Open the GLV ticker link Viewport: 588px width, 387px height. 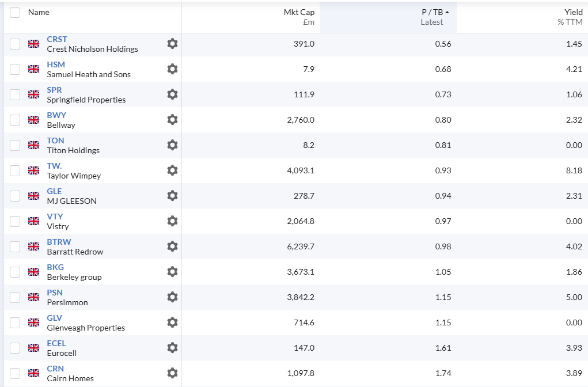54,318
